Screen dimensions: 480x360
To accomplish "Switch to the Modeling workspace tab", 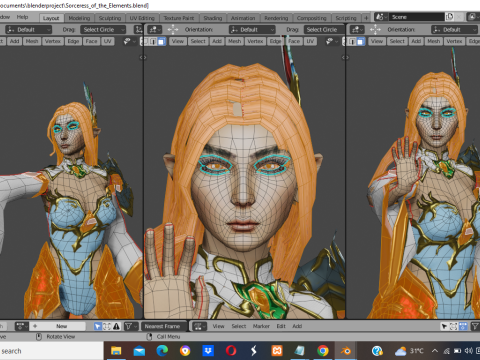I will pyautogui.click(x=79, y=18).
